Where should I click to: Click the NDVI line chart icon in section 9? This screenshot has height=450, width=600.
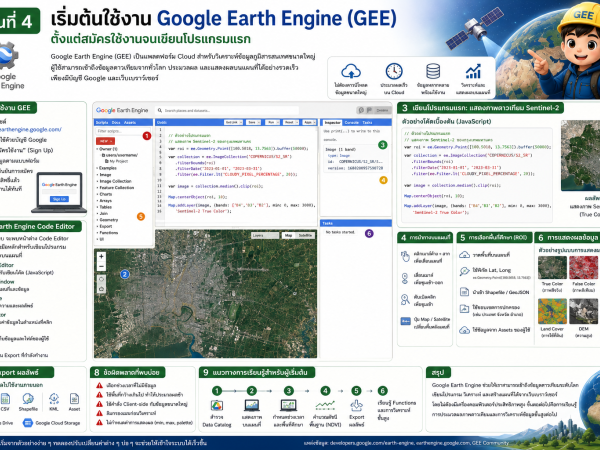325,405
